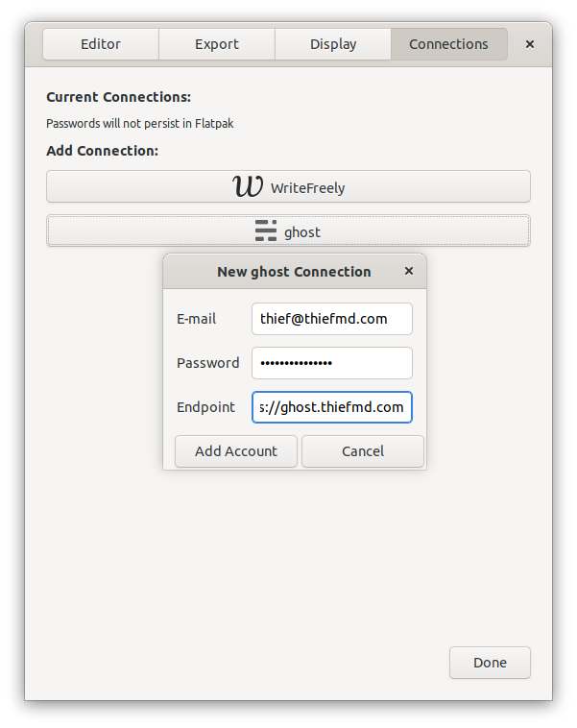
Task: Click the ghost connection button label
Action: [x=302, y=232]
